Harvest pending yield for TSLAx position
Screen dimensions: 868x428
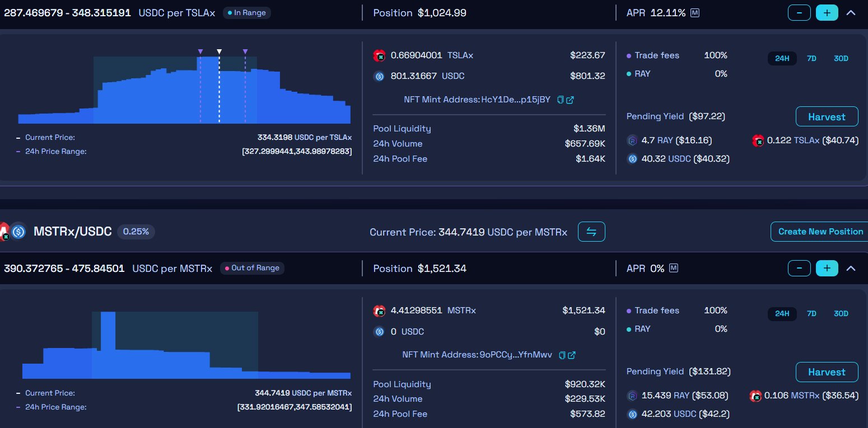pos(827,116)
